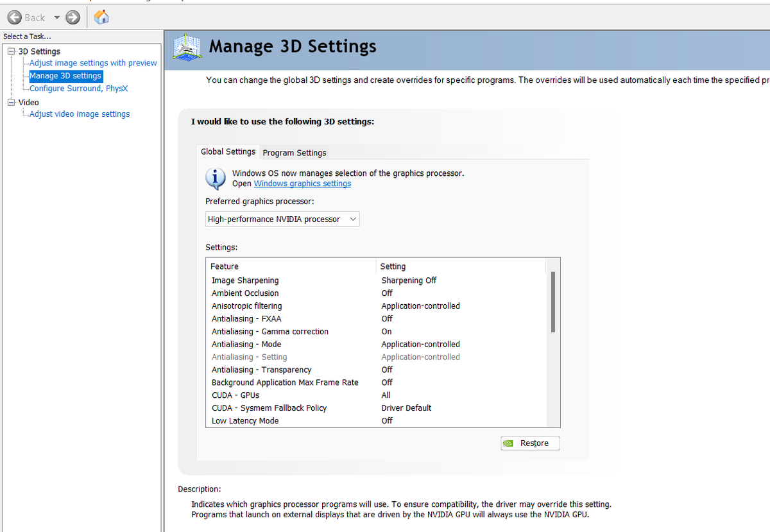Click the Forward arrow button
Screen dimensions: 770x532
coord(73,17)
